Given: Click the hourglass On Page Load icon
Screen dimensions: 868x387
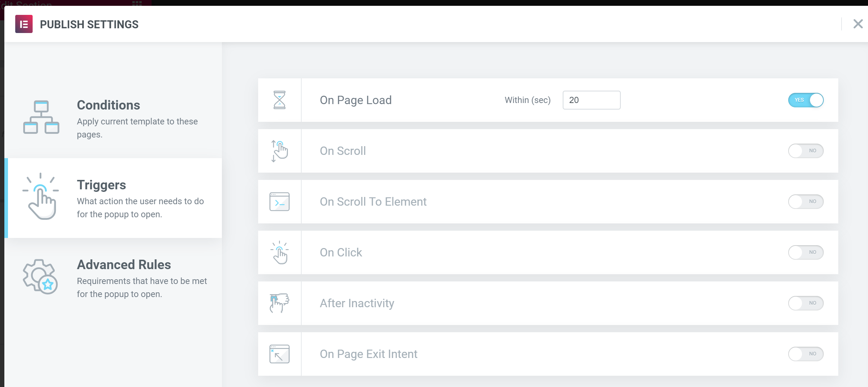Looking at the screenshot, I should tap(280, 100).
